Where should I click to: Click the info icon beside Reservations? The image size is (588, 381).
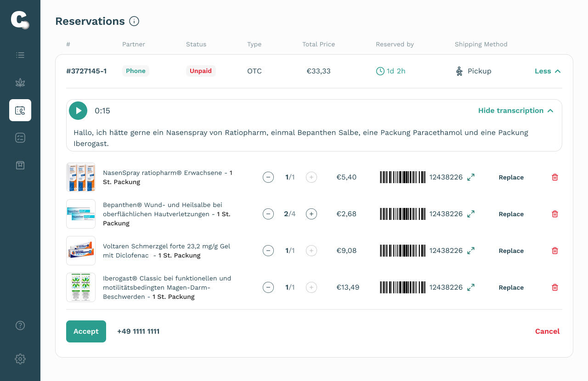134,21
